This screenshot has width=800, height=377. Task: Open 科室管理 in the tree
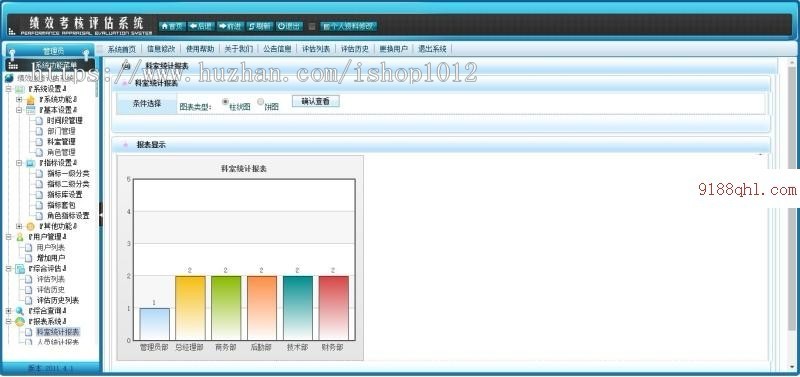click(61, 142)
